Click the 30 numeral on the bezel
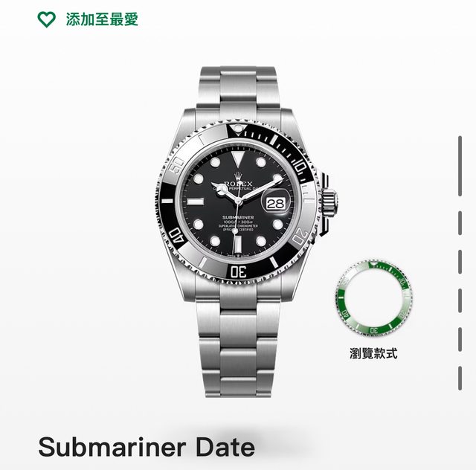Viewport: 476px width, 470px height. 238,271
